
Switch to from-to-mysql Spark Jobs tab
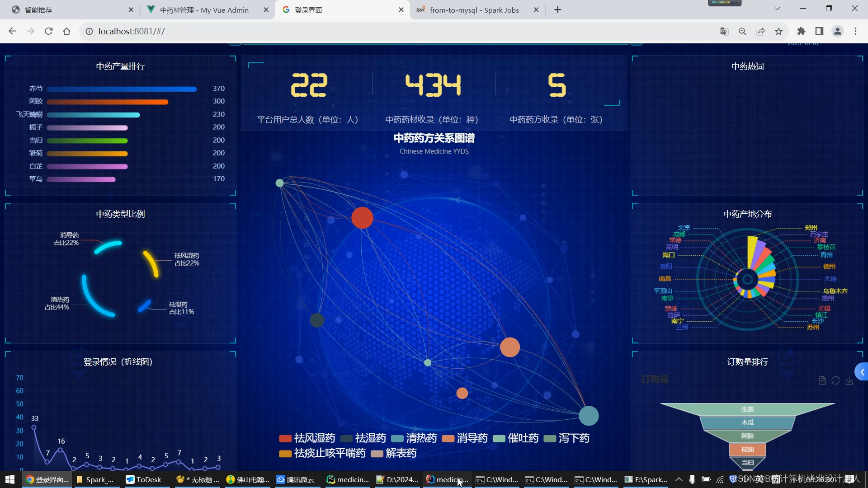click(474, 10)
